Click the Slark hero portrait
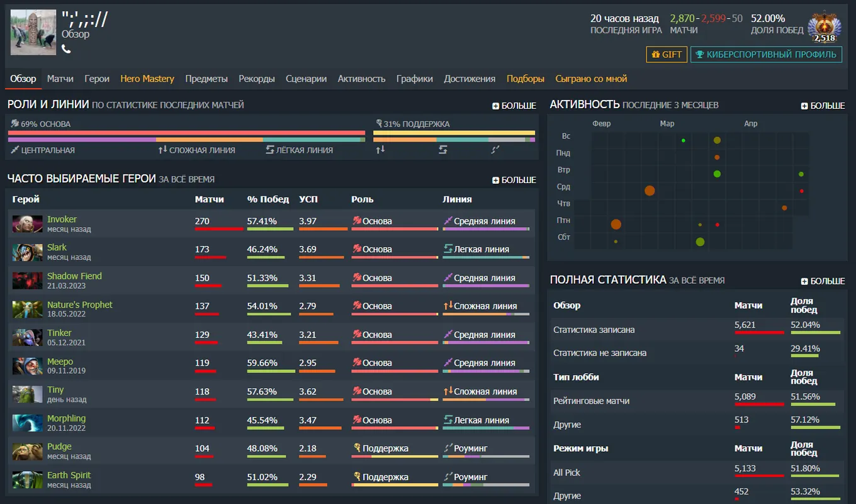The width and height of the screenshot is (856, 504). tap(28, 252)
